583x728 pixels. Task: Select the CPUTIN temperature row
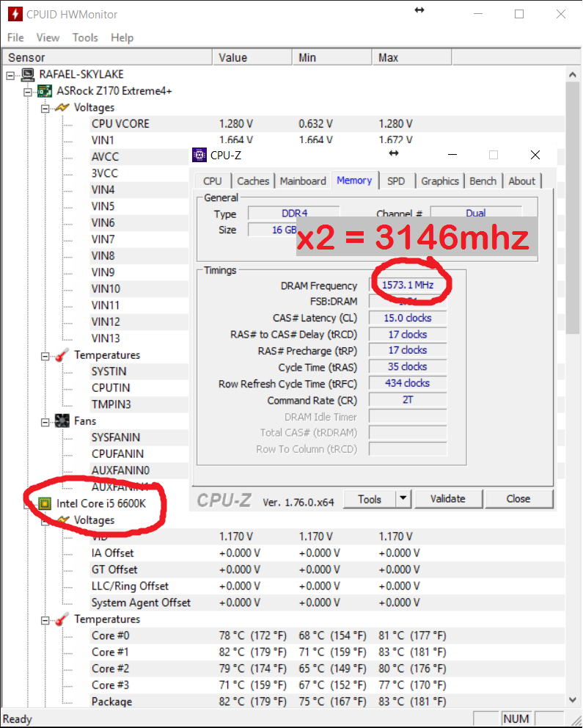point(139,388)
